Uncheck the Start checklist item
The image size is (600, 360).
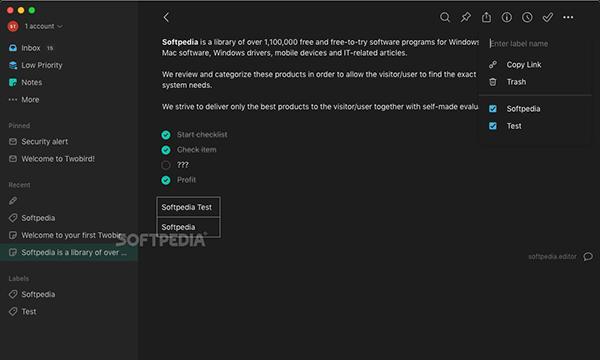pyautogui.click(x=166, y=135)
